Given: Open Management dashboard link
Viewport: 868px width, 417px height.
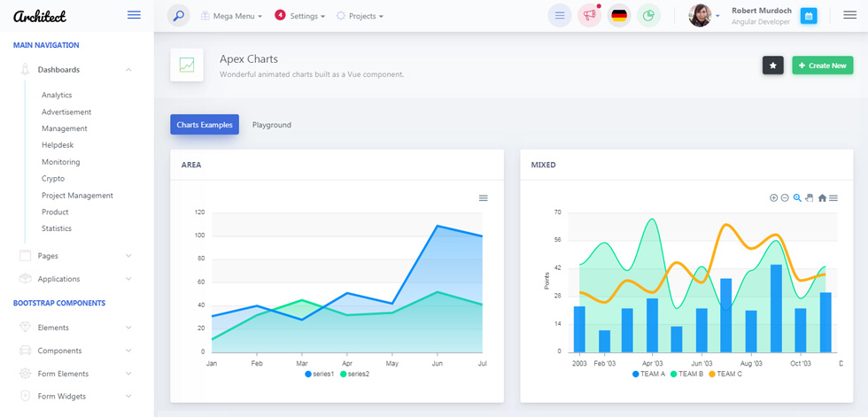Looking at the screenshot, I should (x=64, y=128).
